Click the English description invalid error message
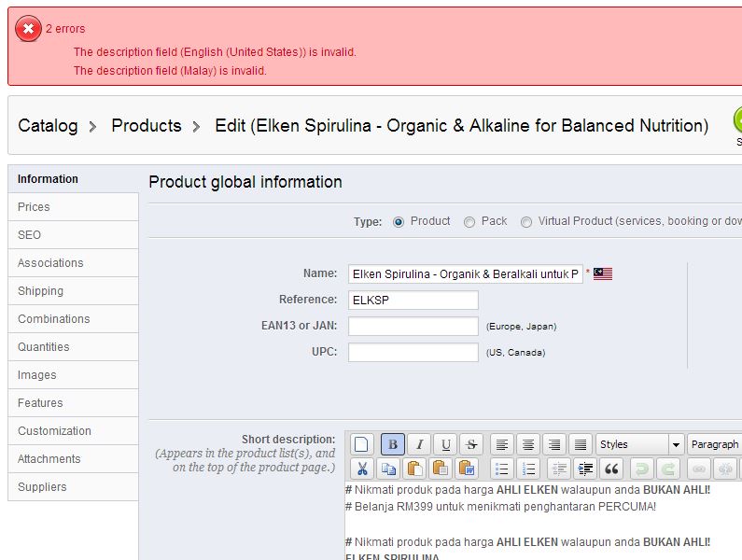 (x=215, y=52)
